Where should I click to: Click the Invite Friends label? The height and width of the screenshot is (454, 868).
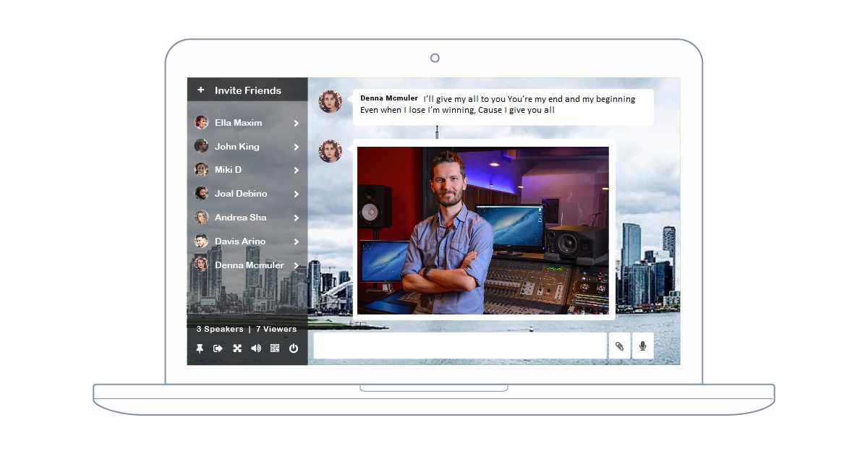point(247,90)
